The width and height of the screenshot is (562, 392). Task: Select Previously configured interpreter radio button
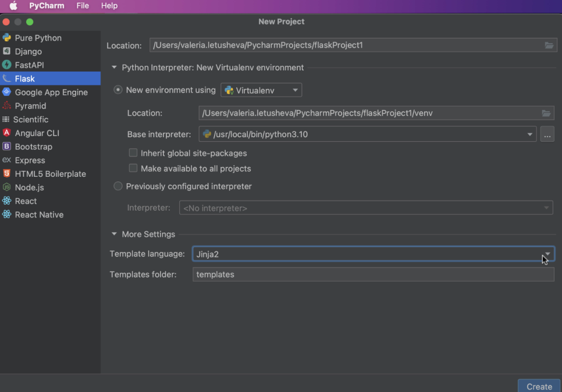click(x=118, y=186)
